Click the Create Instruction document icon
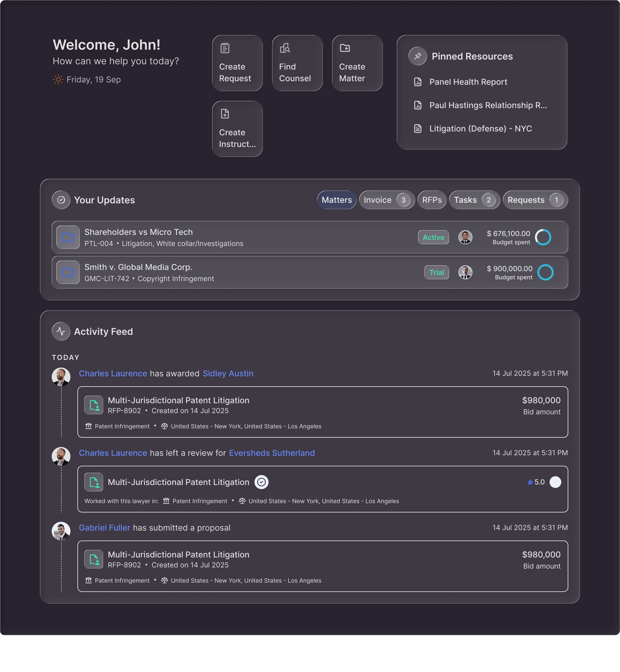Screen dimensions: 620x672 (x=225, y=114)
